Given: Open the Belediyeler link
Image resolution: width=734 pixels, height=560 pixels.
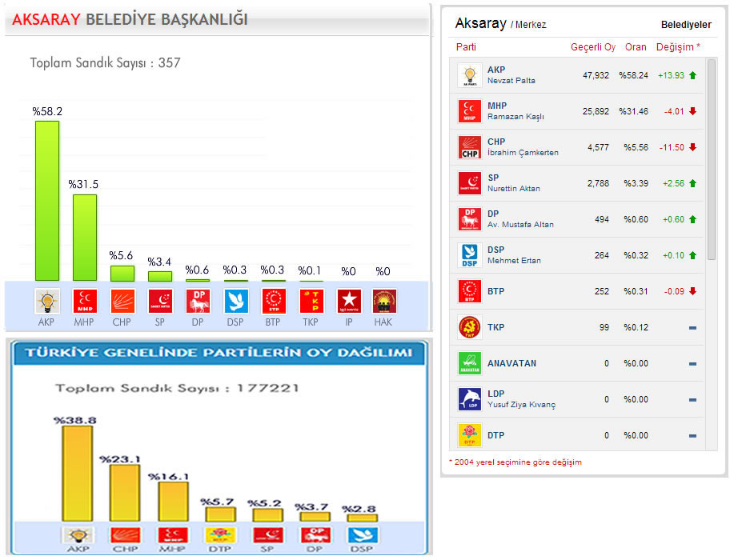Looking at the screenshot, I should click(686, 25).
